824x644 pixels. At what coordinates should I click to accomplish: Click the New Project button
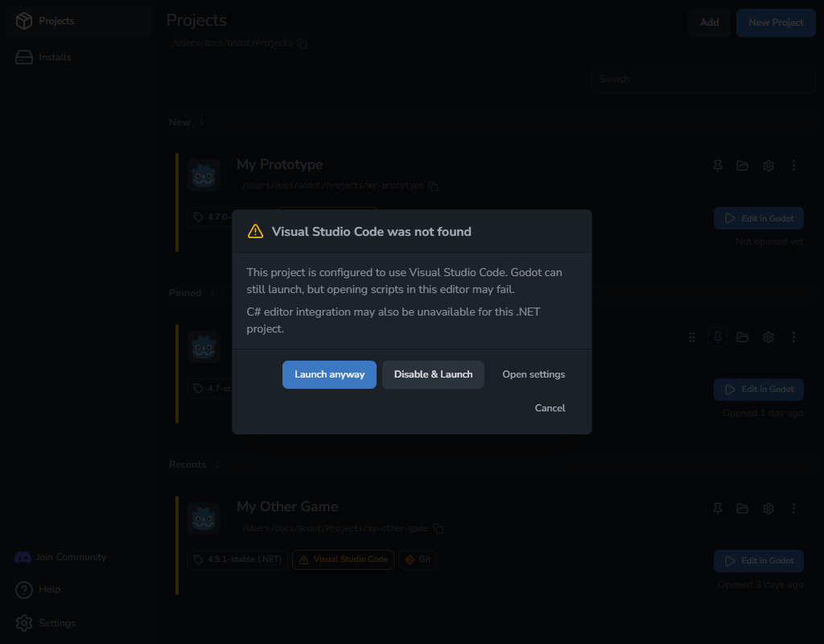[x=776, y=23]
